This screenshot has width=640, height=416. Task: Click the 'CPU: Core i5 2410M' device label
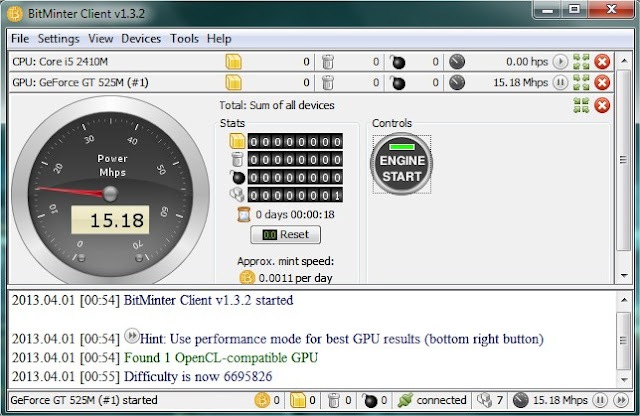[x=60, y=62]
